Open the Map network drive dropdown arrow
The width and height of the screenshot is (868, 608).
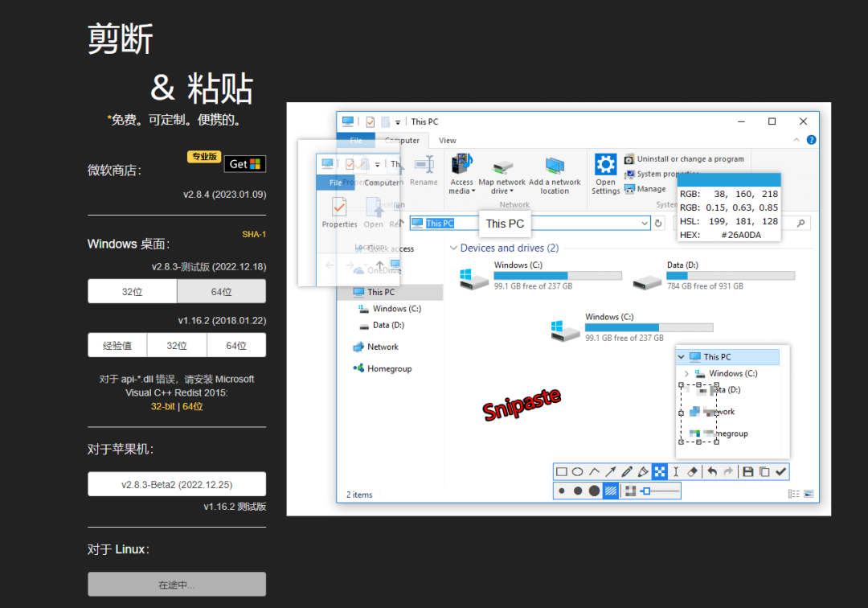[511, 191]
